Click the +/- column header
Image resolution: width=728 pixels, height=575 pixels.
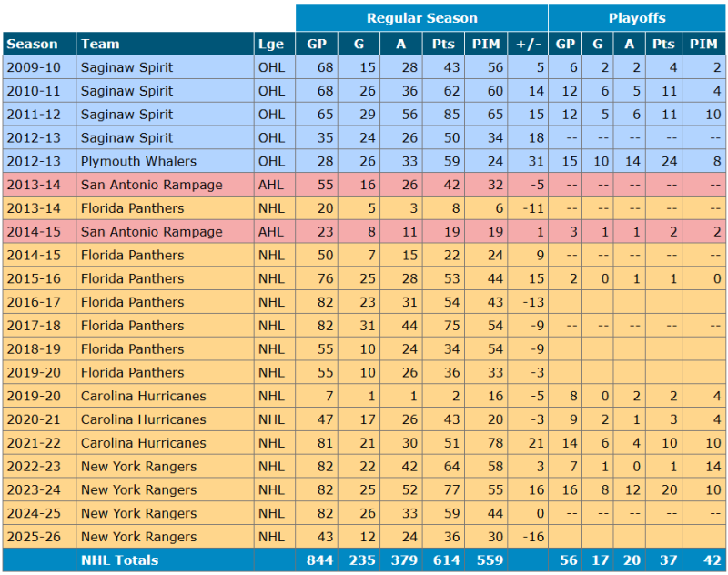pyautogui.click(x=527, y=44)
